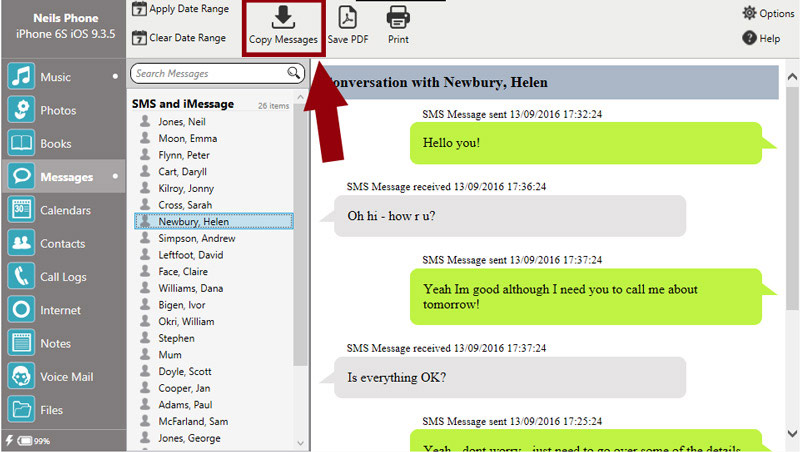Select the Photos sidebar label

click(x=58, y=110)
